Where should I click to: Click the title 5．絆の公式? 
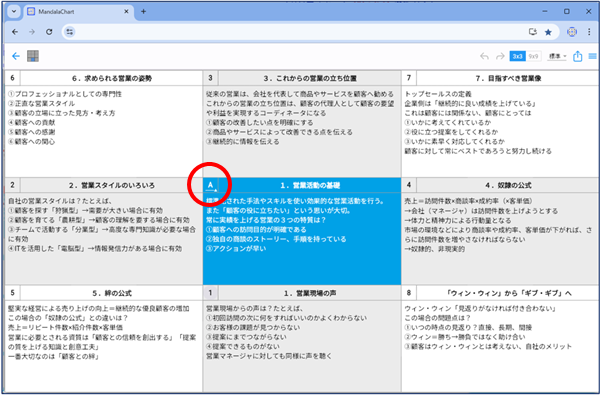click(112, 294)
